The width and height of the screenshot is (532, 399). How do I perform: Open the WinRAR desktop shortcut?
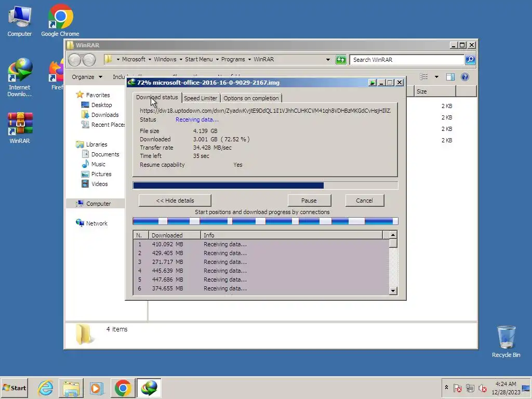pyautogui.click(x=20, y=128)
